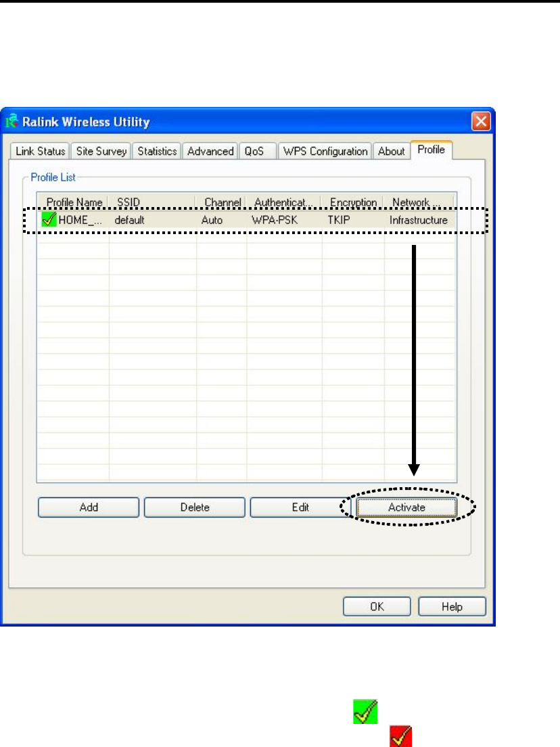Click the red checkmark icon below the window

(400, 737)
